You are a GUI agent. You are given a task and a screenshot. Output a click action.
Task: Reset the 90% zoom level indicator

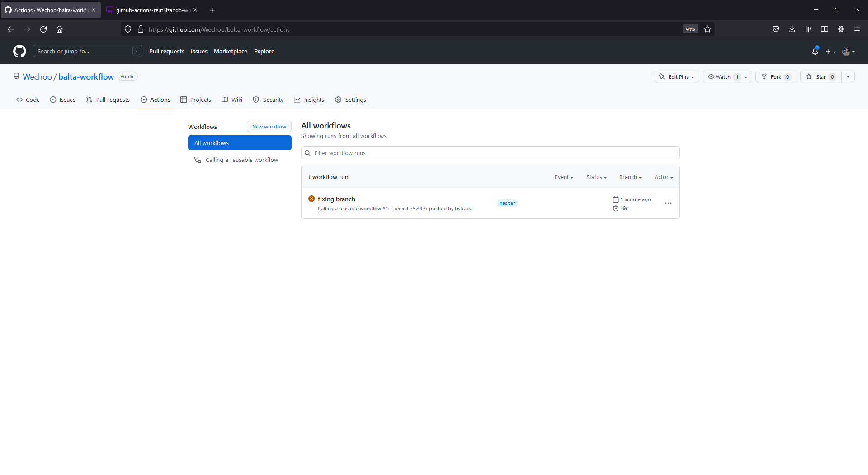tap(690, 29)
